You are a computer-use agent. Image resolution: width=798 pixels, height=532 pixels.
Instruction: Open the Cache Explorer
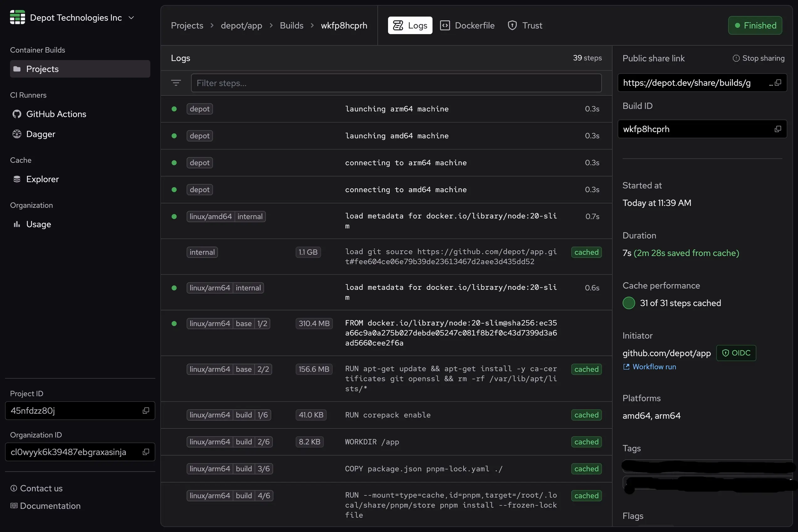[x=42, y=179]
